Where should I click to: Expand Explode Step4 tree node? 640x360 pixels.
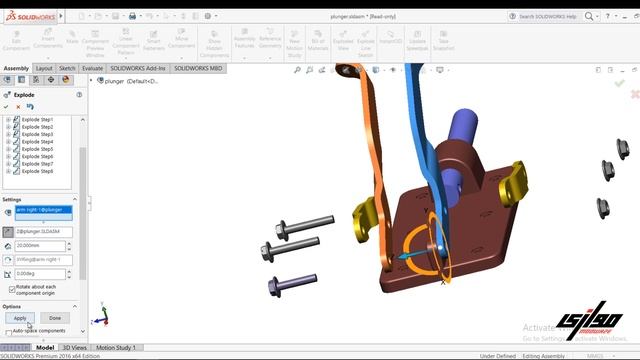[x=8, y=142]
